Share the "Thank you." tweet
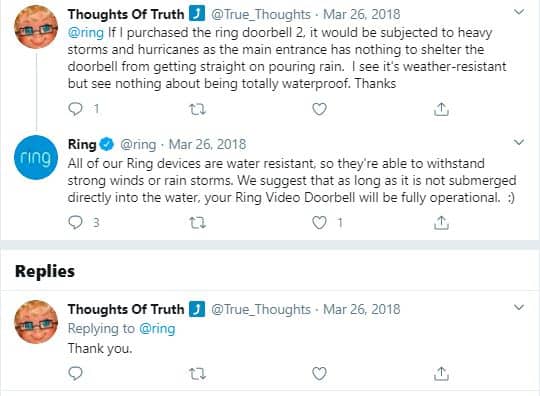The image size is (540, 396). click(441, 373)
